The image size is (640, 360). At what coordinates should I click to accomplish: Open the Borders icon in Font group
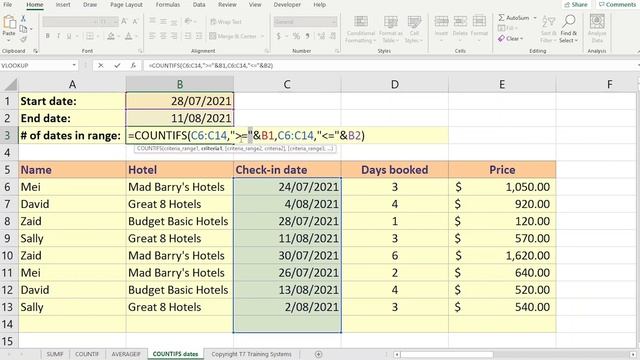point(90,36)
